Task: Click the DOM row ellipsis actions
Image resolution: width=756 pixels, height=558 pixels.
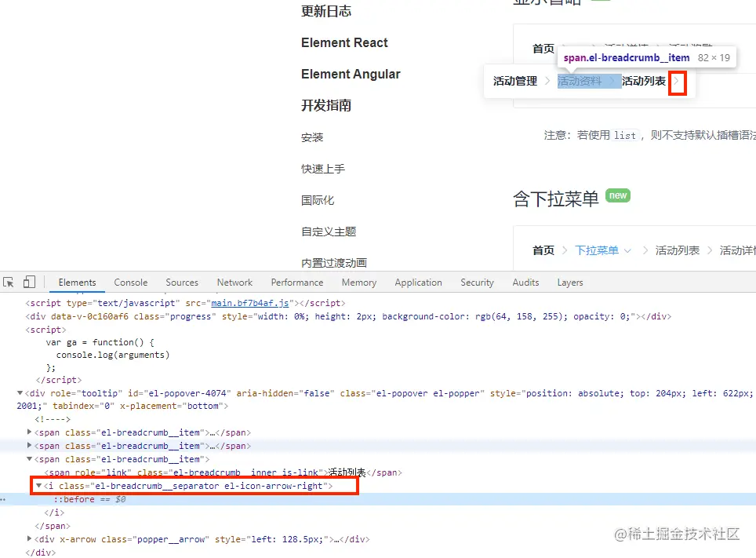Action: tap(3, 500)
